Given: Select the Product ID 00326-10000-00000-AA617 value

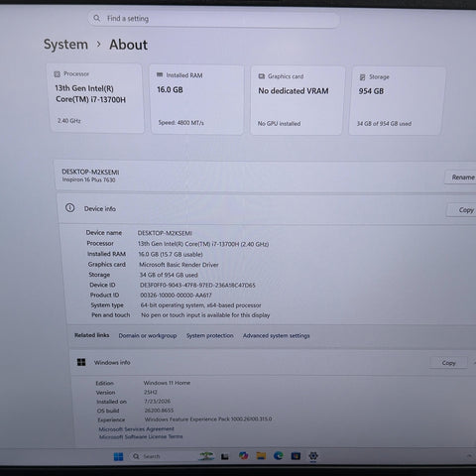Looking at the screenshot, I should (x=176, y=295).
